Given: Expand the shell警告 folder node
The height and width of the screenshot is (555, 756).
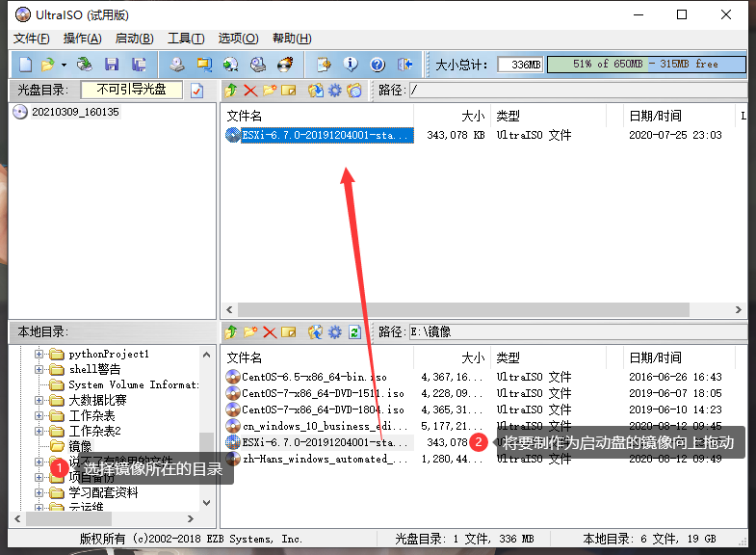Looking at the screenshot, I should (39, 369).
